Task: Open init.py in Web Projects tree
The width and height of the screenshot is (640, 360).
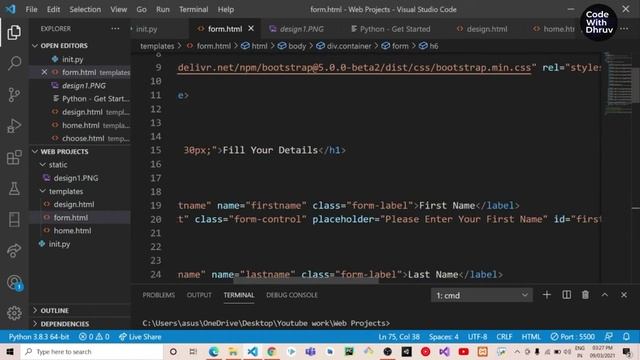Action: point(59,244)
